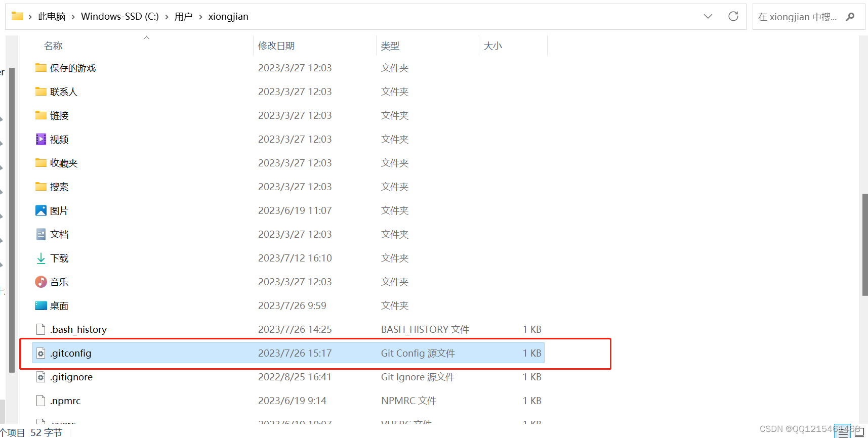The height and width of the screenshot is (438, 868).
Task: Click xiongjian in the breadcrumb path
Action: coord(228,17)
